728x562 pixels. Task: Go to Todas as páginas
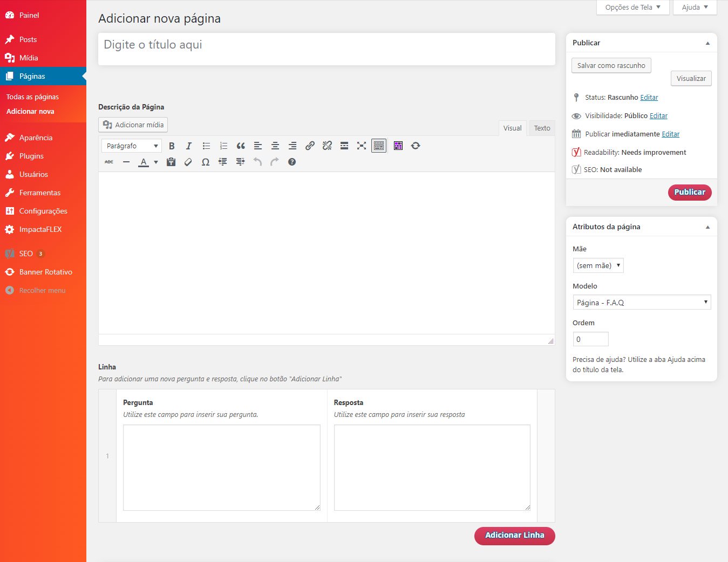[32, 97]
